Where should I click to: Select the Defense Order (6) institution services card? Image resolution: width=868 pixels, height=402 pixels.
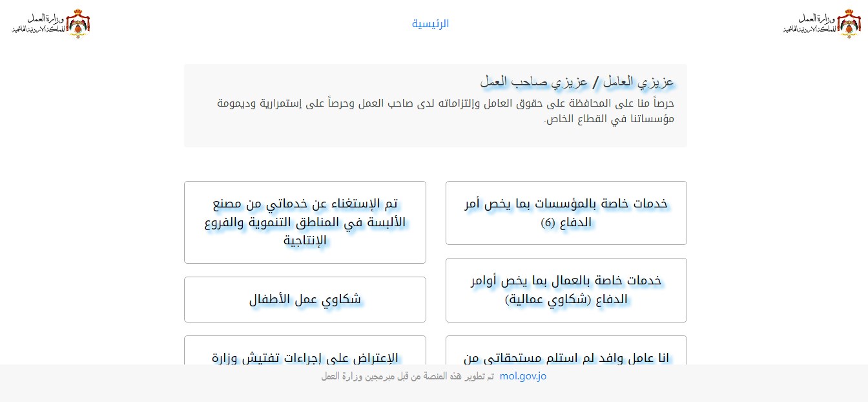(566, 213)
